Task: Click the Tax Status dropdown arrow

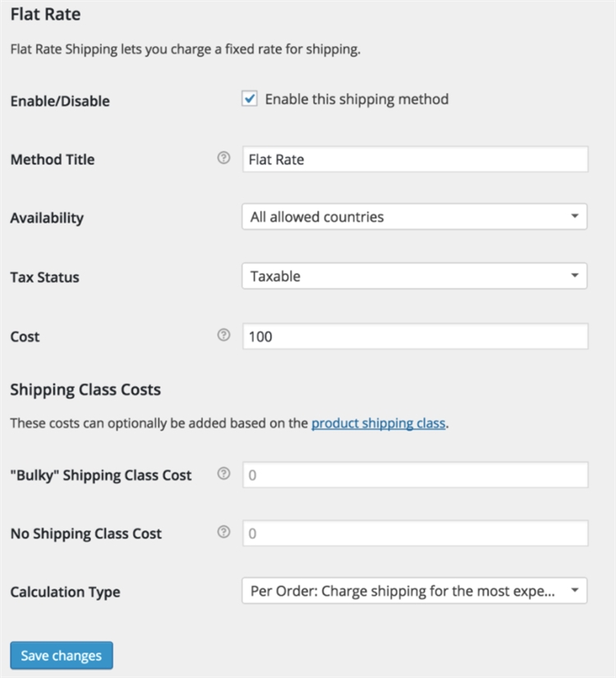Action: pos(577,275)
